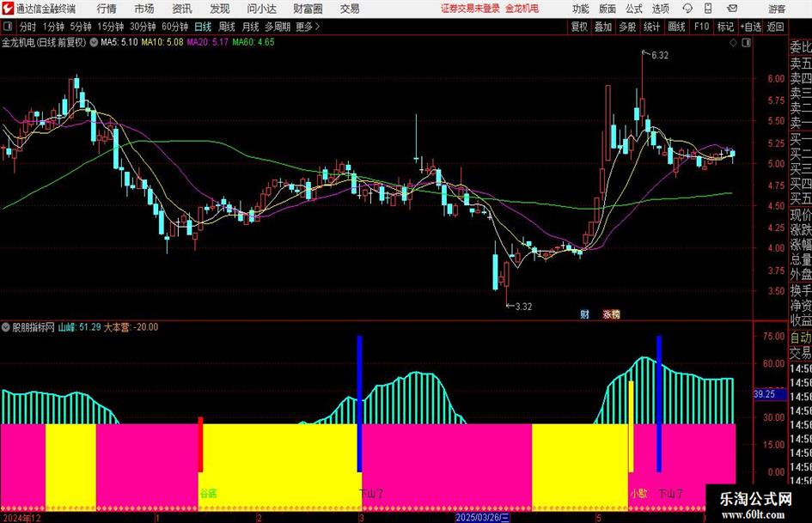This screenshot has height=523, width=812.
Task: Open the customer service headset icon
Action: (x=687, y=9)
